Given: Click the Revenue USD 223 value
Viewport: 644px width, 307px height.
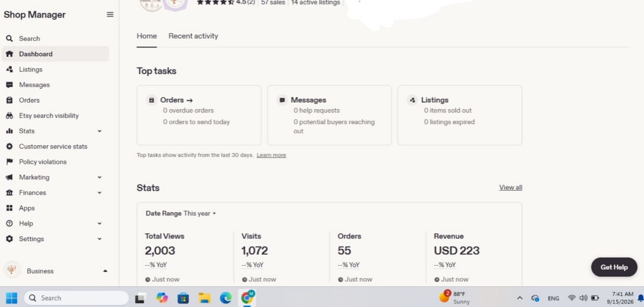Looking at the screenshot, I should tap(457, 251).
